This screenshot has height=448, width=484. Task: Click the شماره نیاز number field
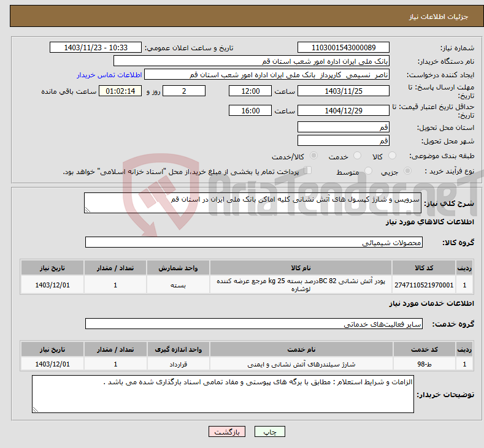(343, 48)
